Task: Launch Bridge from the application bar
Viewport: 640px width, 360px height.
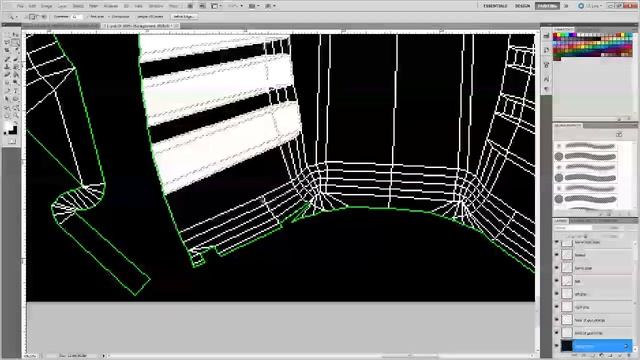Action: (x=190, y=6)
